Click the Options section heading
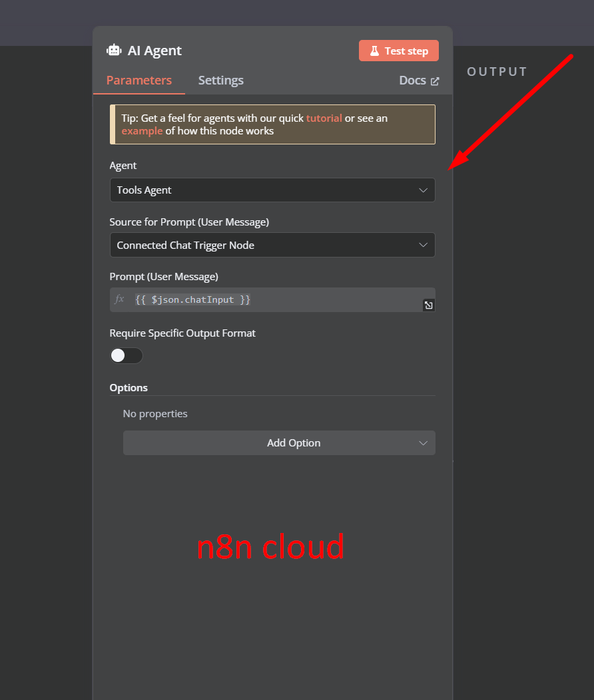The height and width of the screenshot is (700, 594). [x=129, y=388]
